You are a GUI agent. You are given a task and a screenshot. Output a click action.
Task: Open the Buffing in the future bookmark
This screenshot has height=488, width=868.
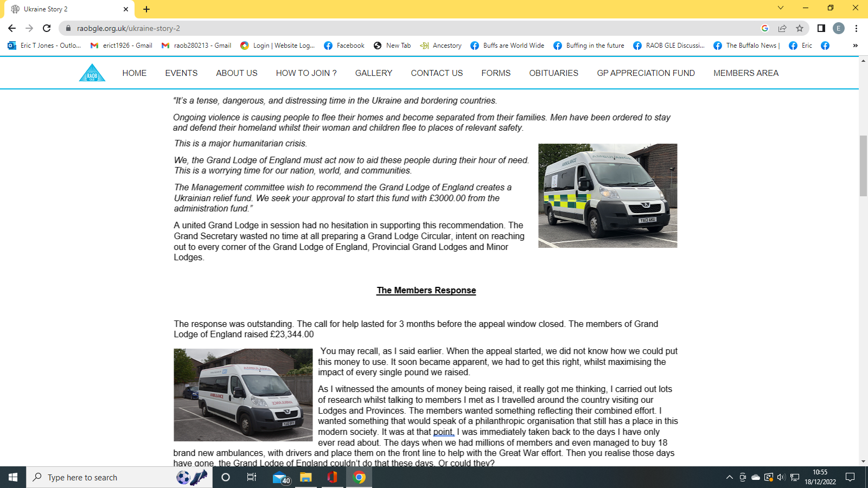click(x=589, y=46)
